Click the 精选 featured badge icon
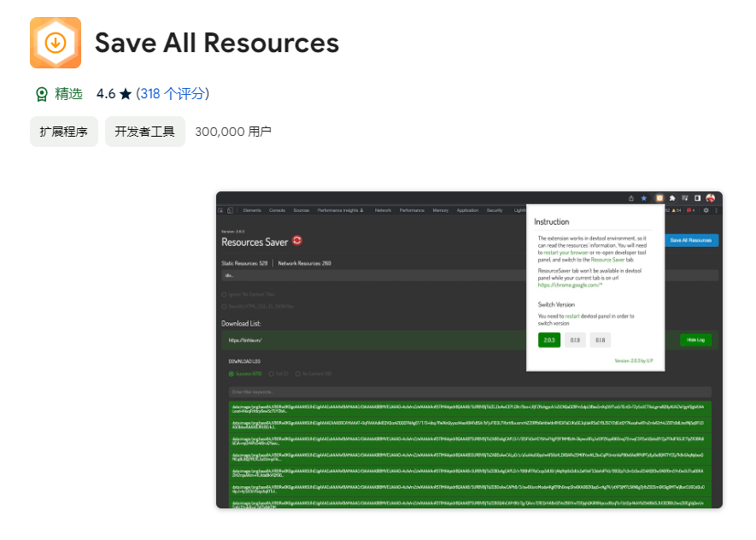This screenshot has height=540, width=756. pos(42,94)
